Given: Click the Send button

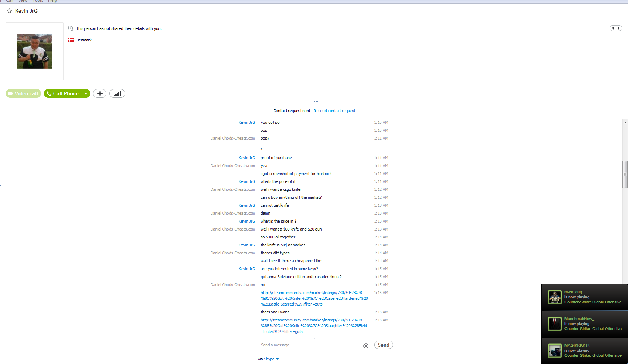Looking at the screenshot, I should pyautogui.click(x=383, y=345).
